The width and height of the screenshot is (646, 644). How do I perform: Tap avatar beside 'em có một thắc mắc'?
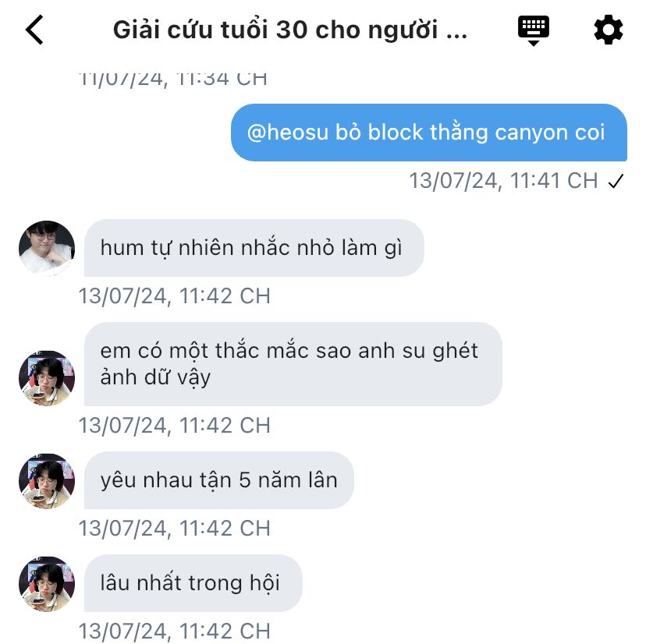pyautogui.click(x=47, y=378)
